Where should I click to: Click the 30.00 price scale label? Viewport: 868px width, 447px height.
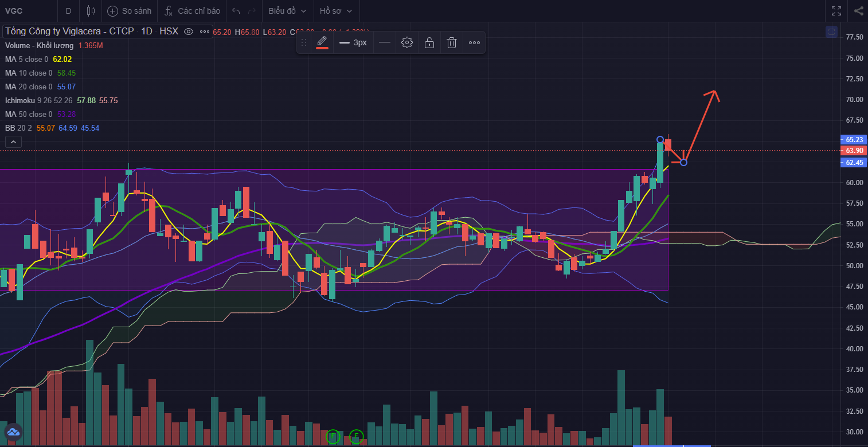tap(854, 432)
